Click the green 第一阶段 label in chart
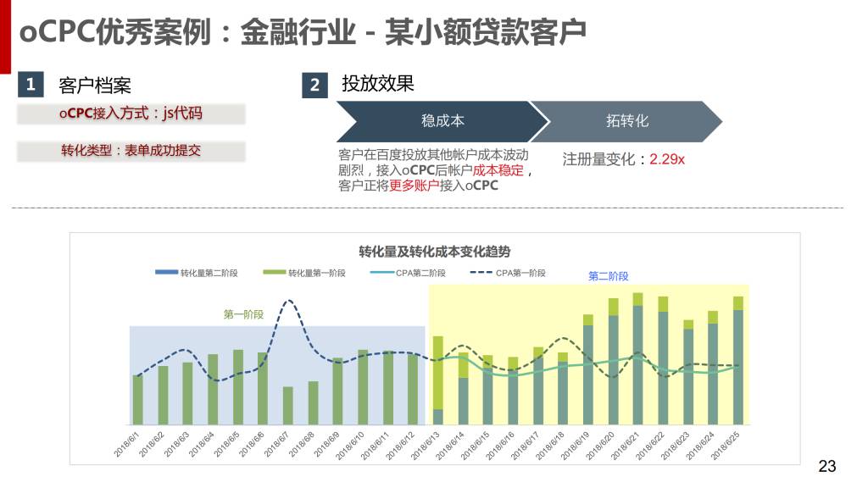Viewport: 868px width, 488px height. click(x=243, y=314)
